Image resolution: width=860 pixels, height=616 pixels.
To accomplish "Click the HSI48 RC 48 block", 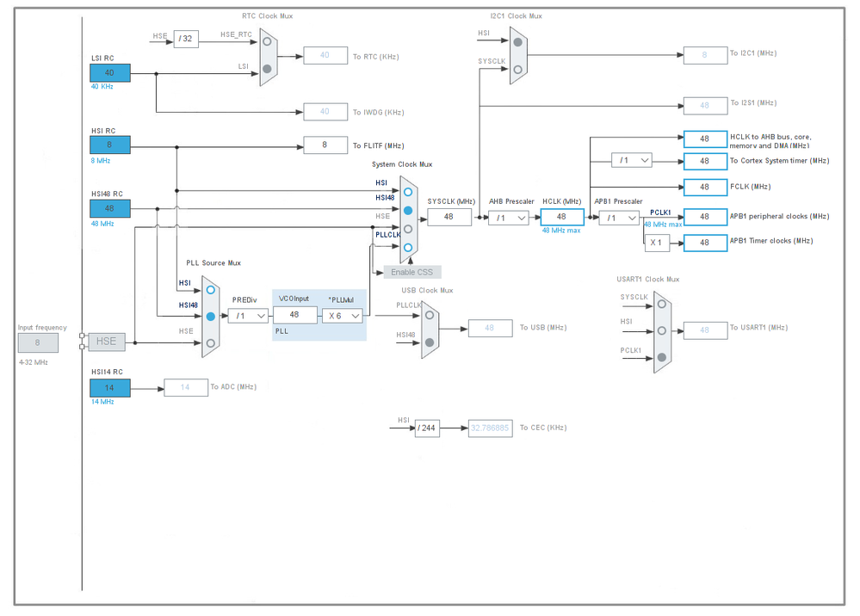I will pyautogui.click(x=110, y=208).
